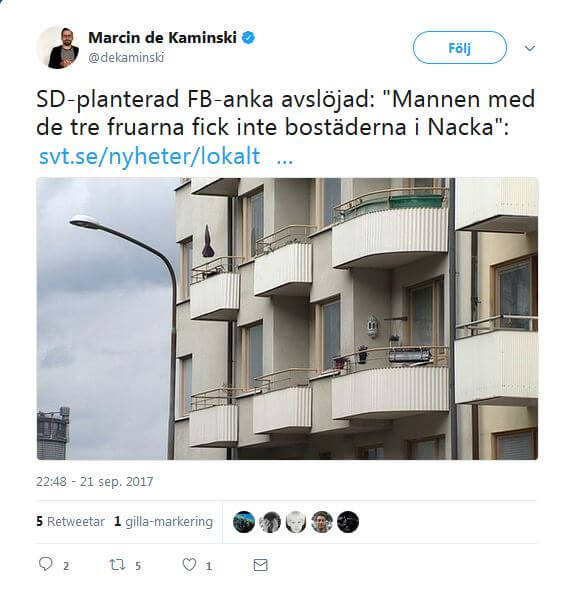View the 5 Retweetar list
Image resolution: width=570 pixels, height=597 pixels.
pyautogui.click(x=70, y=521)
